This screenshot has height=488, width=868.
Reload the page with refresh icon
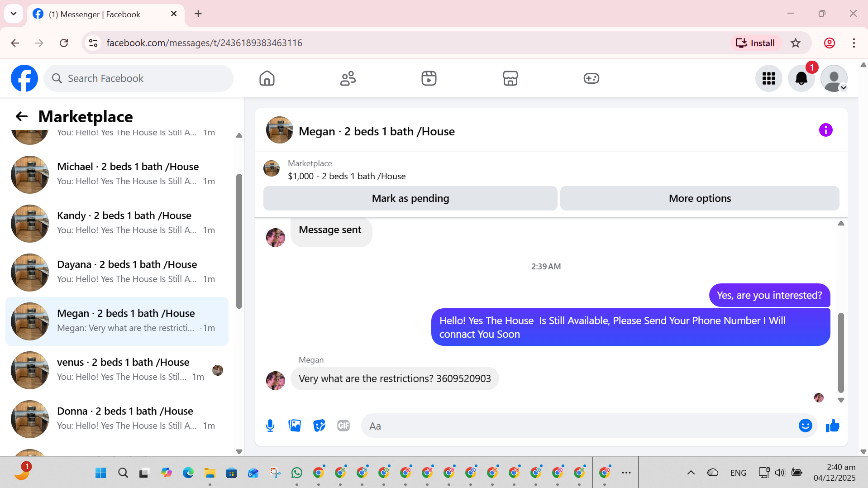pyautogui.click(x=64, y=43)
